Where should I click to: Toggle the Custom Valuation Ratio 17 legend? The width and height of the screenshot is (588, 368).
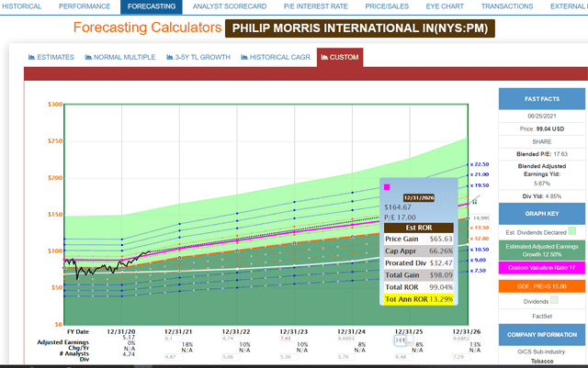coord(542,268)
